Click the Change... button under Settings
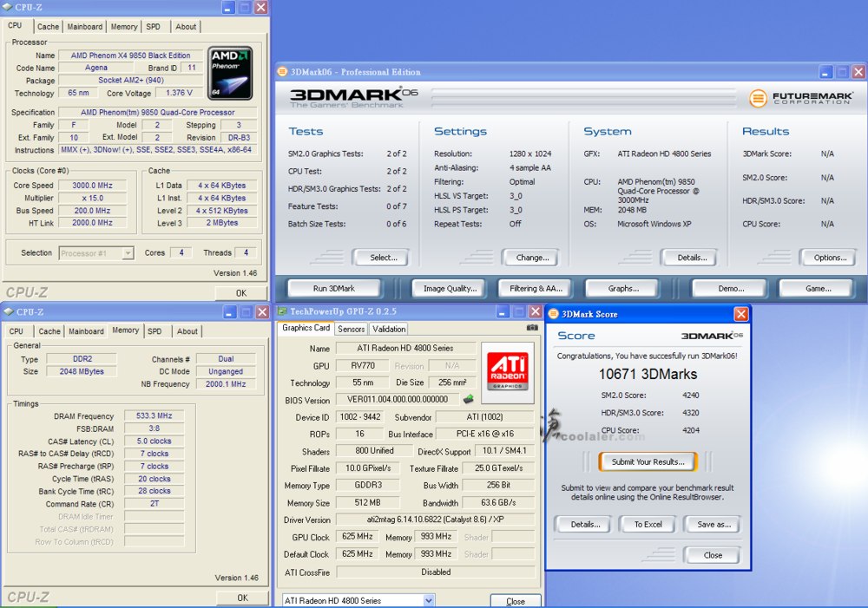Viewport: 868px width, 608px height. [532, 258]
